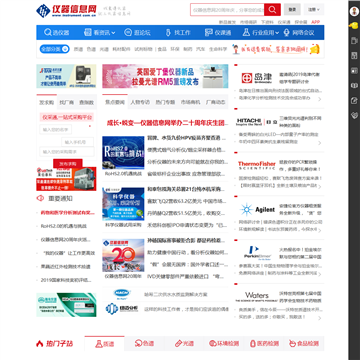The width and height of the screenshot is (360, 360).
Task: Switch to the 找厂商 tab
Action: point(67,102)
